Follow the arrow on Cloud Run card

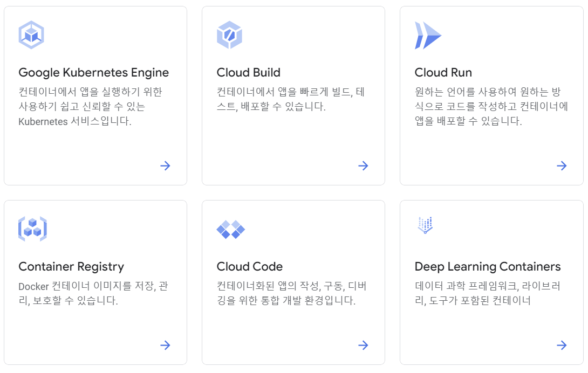(x=562, y=165)
